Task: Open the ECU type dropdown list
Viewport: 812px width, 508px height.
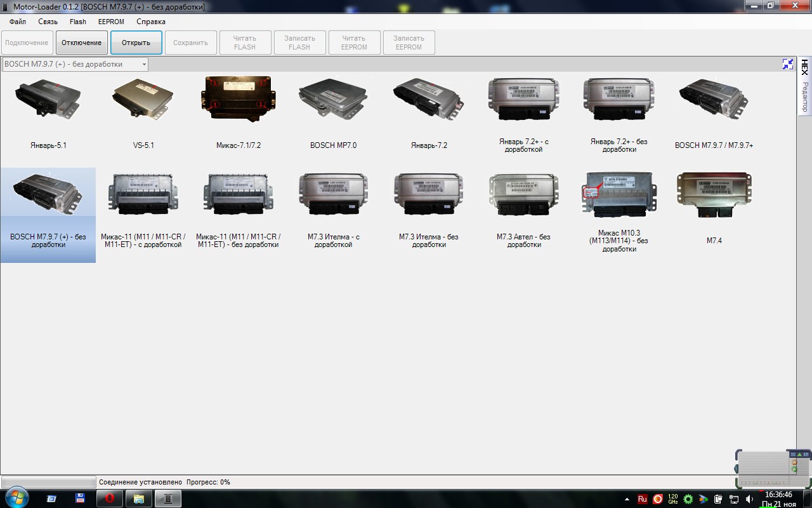Action: [144, 64]
